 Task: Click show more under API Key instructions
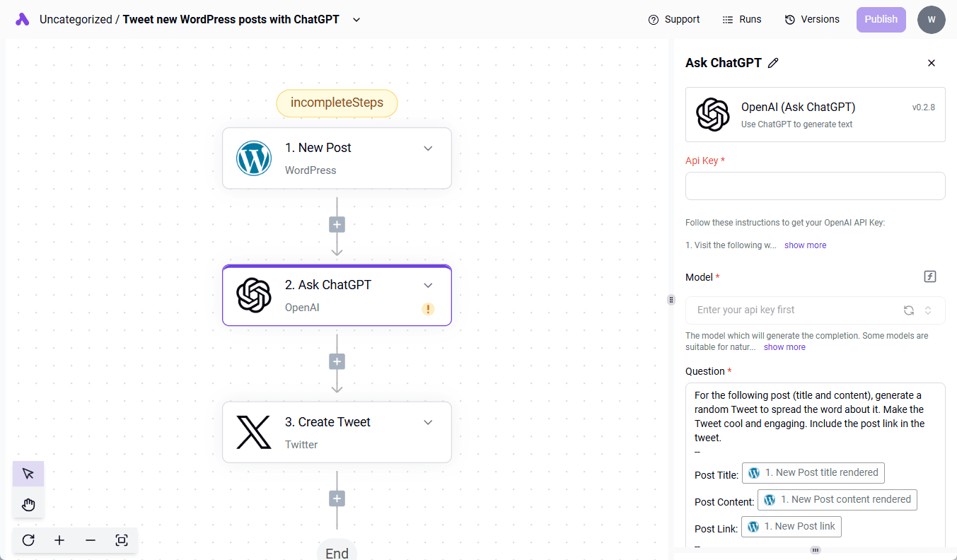click(805, 245)
